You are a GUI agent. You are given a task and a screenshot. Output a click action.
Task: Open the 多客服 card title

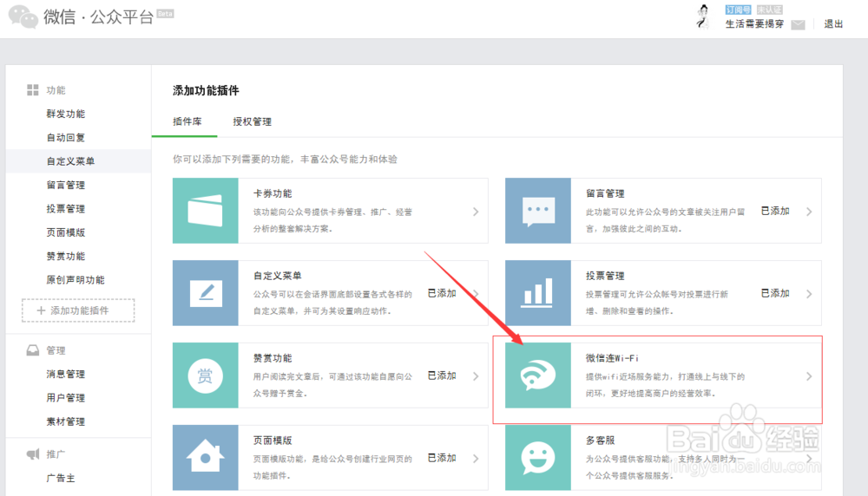click(x=601, y=441)
